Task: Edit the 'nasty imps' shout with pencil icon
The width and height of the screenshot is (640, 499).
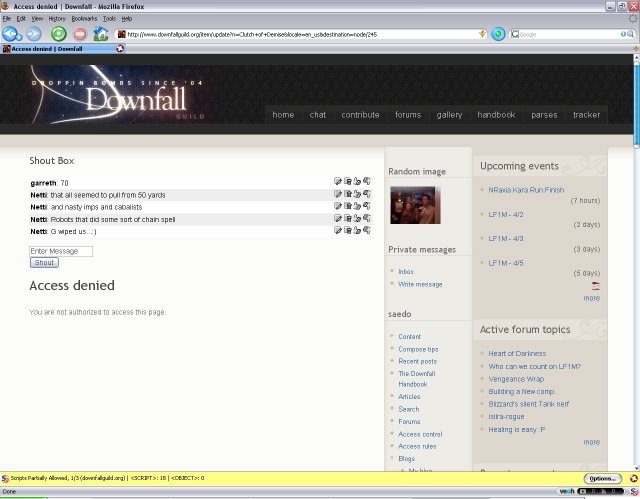Action: tap(338, 206)
